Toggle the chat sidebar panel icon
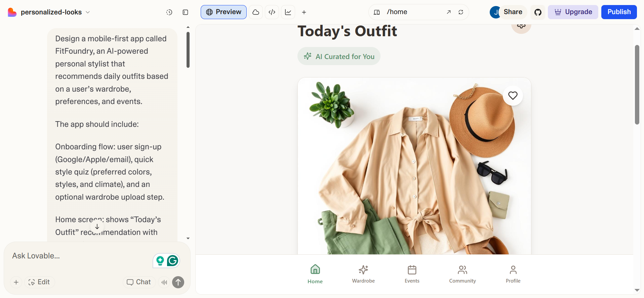This screenshot has height=298, width=644. pos(185,12)
